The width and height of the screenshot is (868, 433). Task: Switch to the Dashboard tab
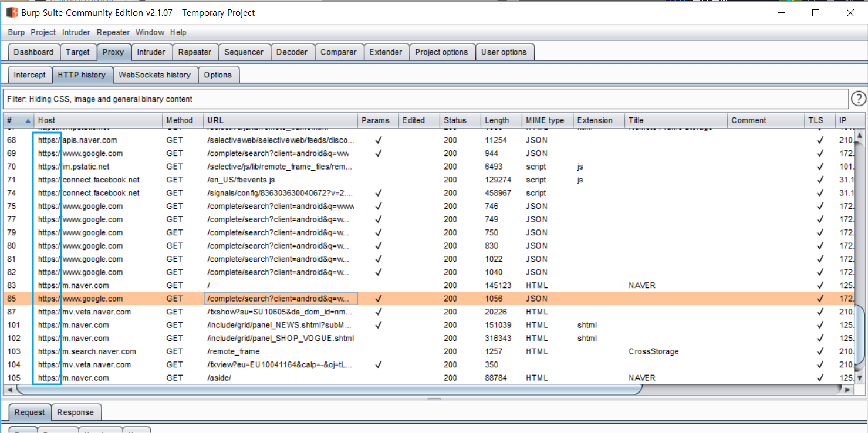(33, 52)
